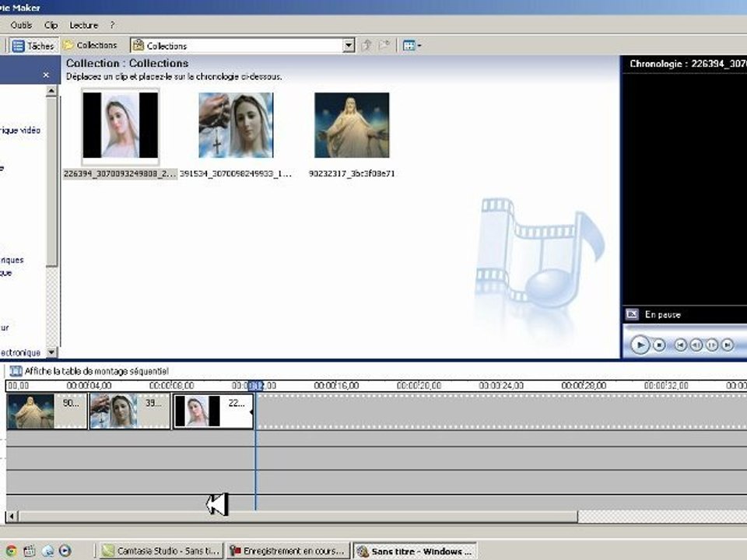Open the ? help menu
The image size is (747, 560).
click(x=112, y=25)
